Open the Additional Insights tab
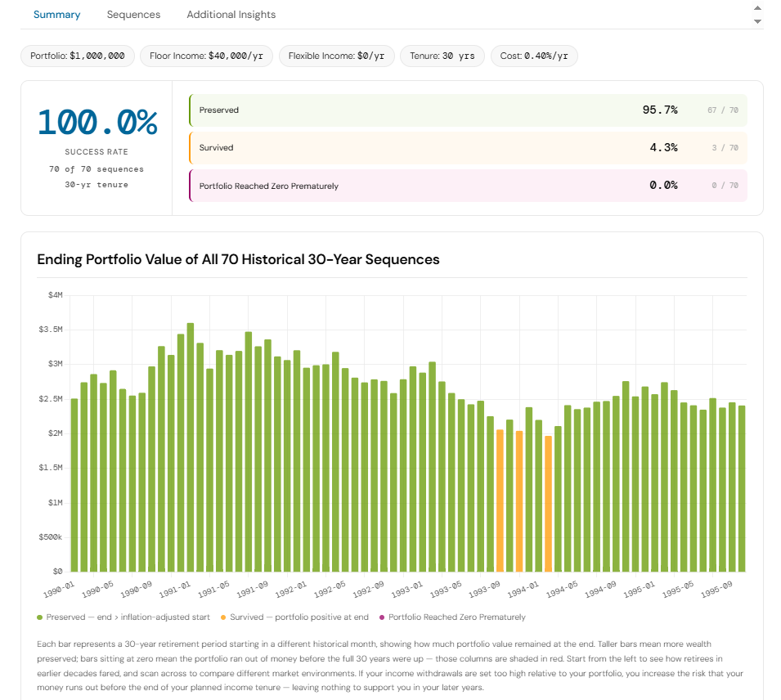 (x=231, y=15)
